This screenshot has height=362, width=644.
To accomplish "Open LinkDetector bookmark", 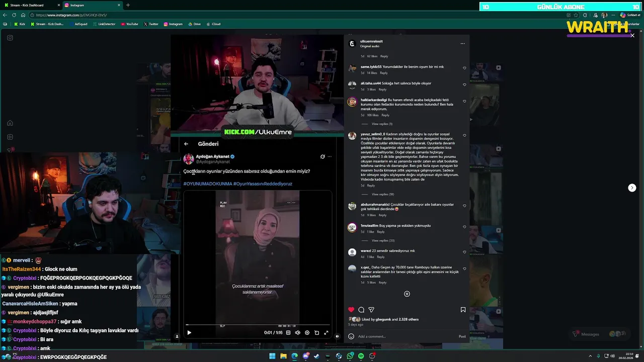I will coord(104,24).
